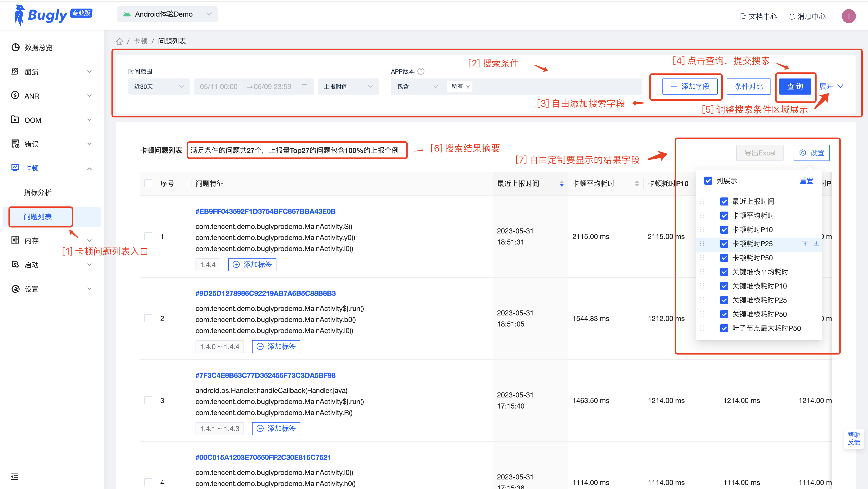This screenshot has height=489, width=868.
Task: Open the Android体验Demo app dropdown
Action: 167,14
